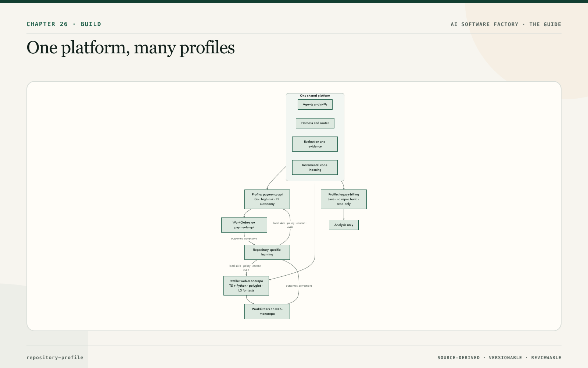Click 'AI SOFTWARE FACTORY · THE GUIDE' header text

pyautogui.click(x=506, y=24)
